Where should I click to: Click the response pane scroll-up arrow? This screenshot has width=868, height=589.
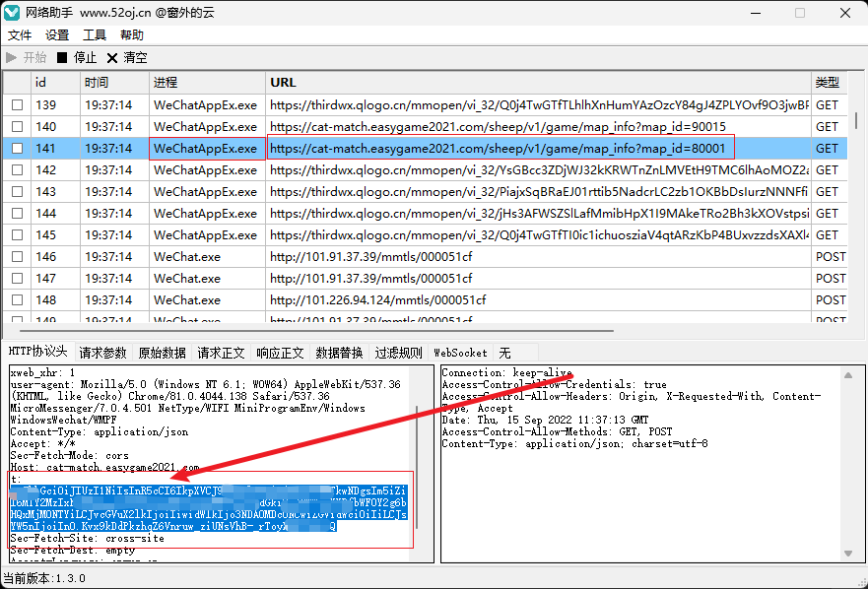click(x=848, y=375)
